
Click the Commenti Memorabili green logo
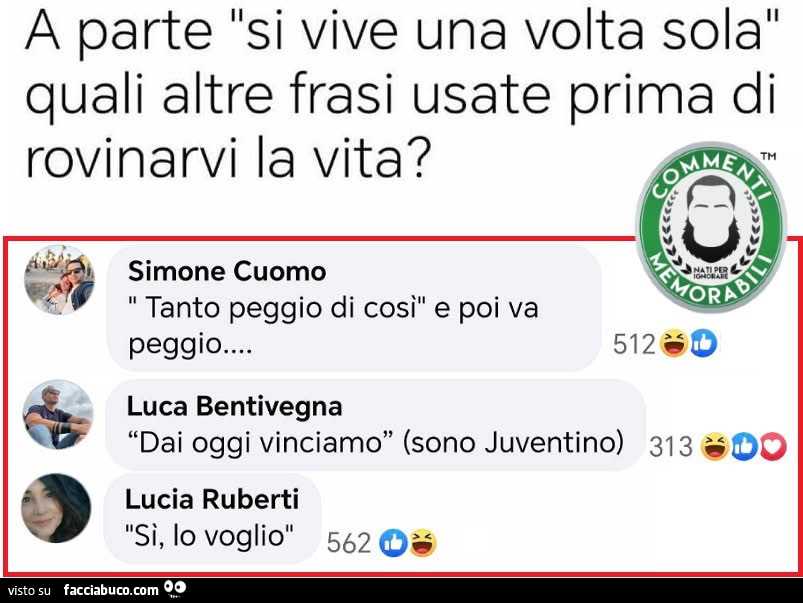click(711, 227)
